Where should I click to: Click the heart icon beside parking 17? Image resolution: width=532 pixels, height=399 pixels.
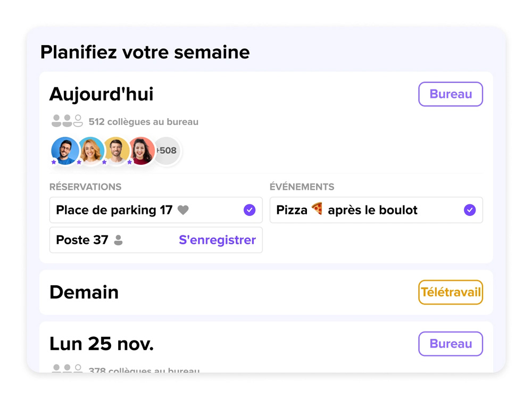[x=183, y=210]
